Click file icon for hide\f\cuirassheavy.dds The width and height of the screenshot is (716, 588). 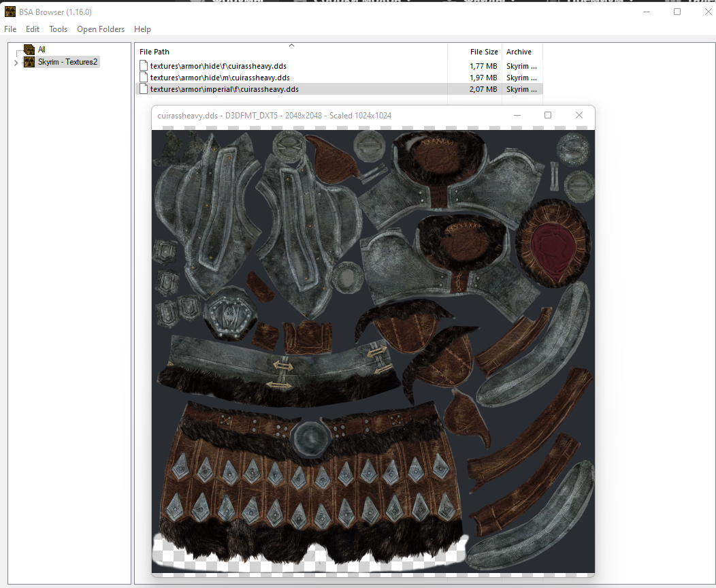pyautogui.click(x=144, y=66)
